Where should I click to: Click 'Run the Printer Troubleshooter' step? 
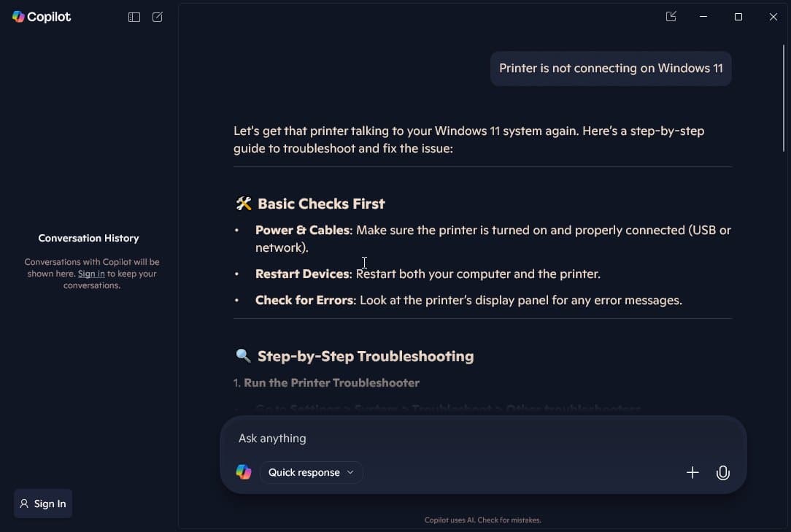331,382
